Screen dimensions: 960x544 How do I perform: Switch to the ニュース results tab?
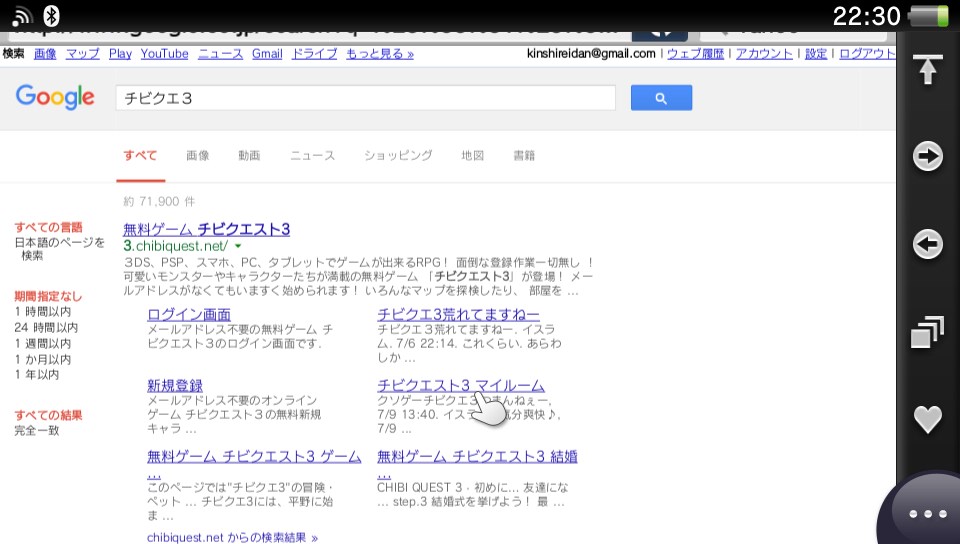312,155
